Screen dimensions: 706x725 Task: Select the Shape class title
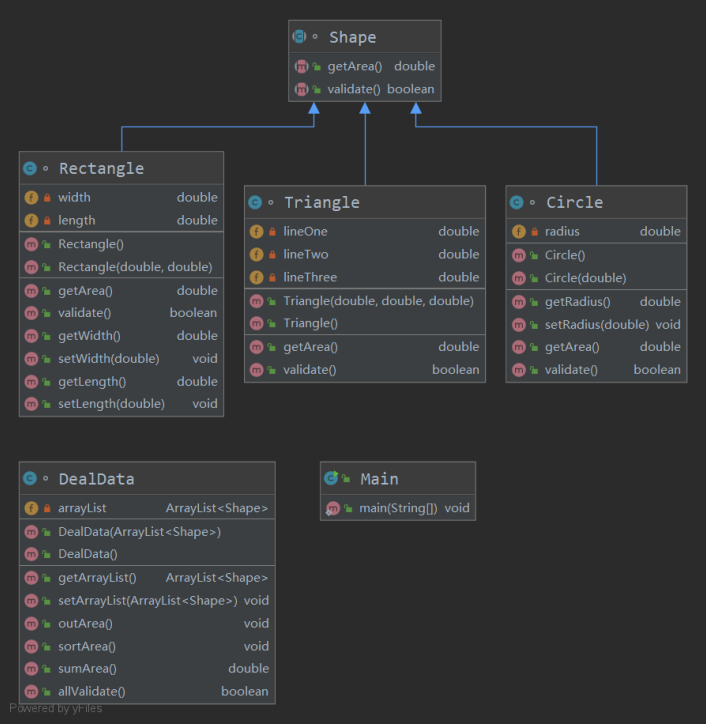[x=353, y=37]
